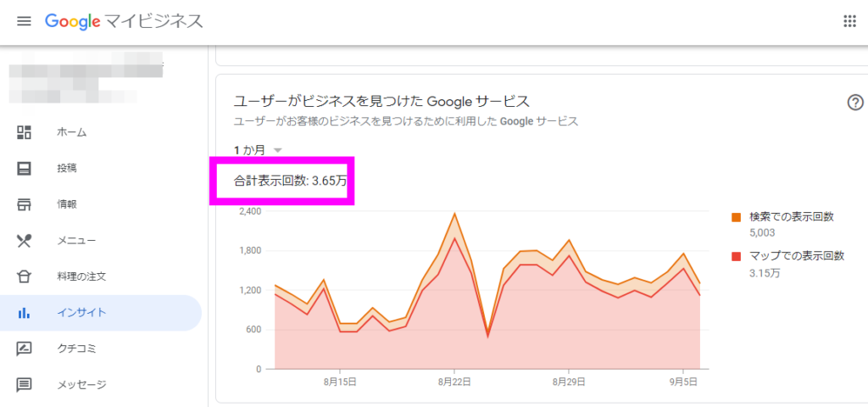Click the 料理の注文 food order icon
Viewport: 868px width, 407px height.
pos(24,276)
